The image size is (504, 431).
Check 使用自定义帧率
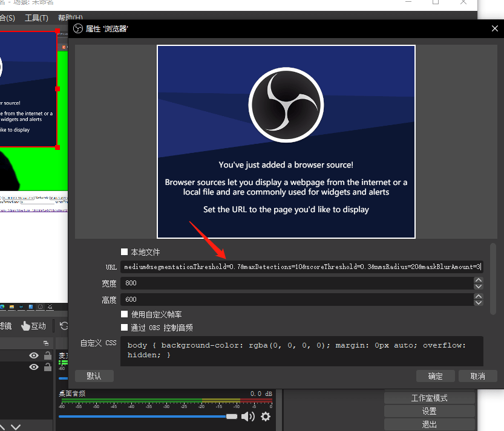click(x=124, y=314)
